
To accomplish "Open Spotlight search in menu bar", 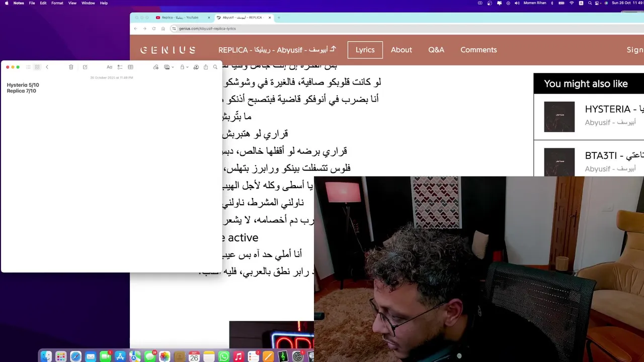I will [x=590, y=3].
